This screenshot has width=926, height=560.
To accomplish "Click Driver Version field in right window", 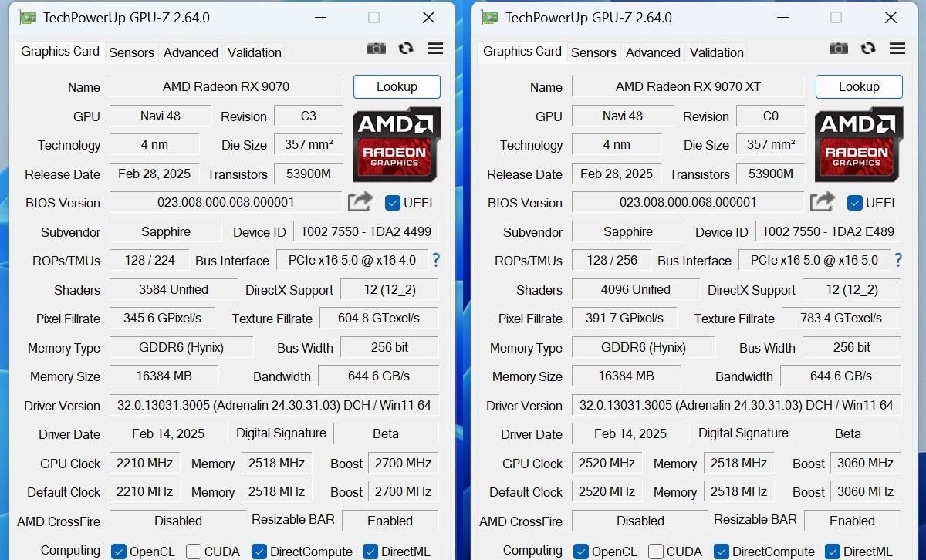I will [736, 405].
